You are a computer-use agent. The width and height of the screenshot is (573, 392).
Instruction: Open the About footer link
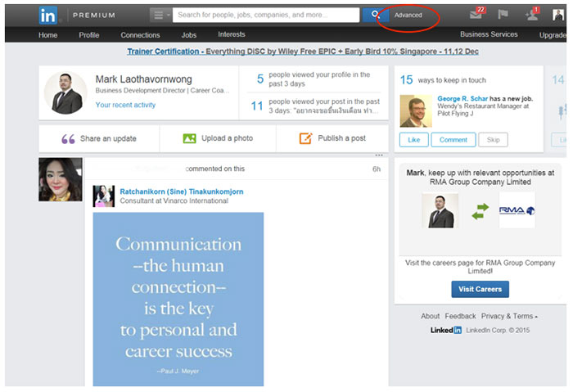(430, 317)
